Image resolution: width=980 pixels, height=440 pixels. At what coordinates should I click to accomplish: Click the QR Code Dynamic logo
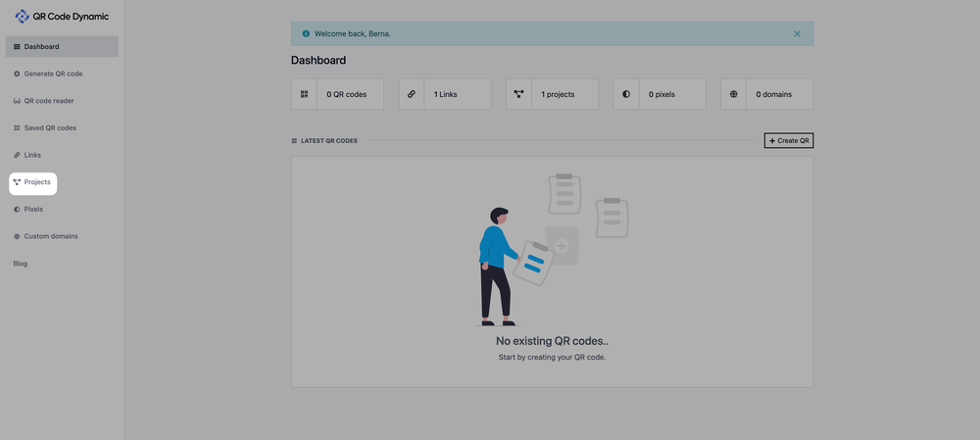coord(61,17)
